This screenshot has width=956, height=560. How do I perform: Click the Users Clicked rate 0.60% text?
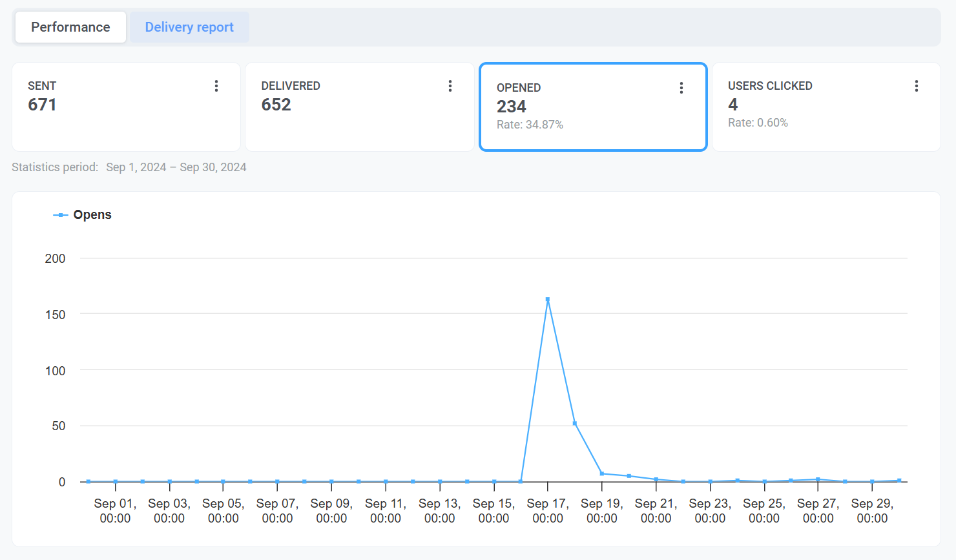pos(758,123)
